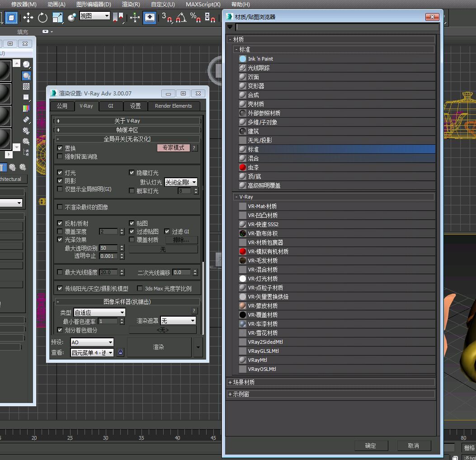The width and height of the screenshot is (476, 460).
Task: Select the Scale tool in main toolbar
Action: point(57,18)
